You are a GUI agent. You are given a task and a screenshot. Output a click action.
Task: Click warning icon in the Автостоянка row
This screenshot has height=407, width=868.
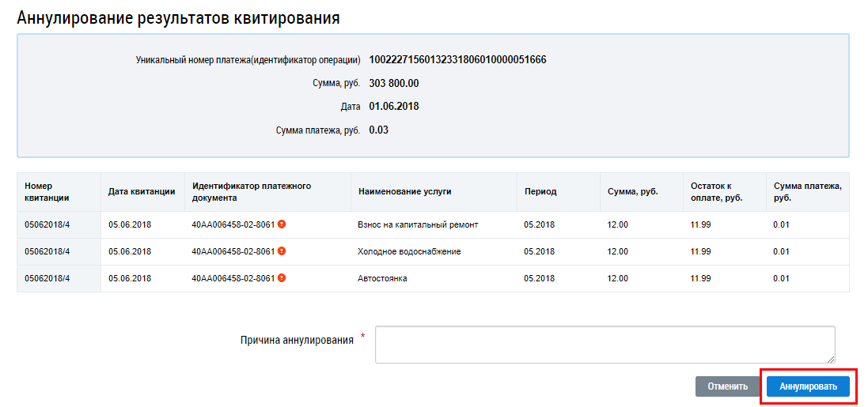pyautogui.click(x=282, y=278)
